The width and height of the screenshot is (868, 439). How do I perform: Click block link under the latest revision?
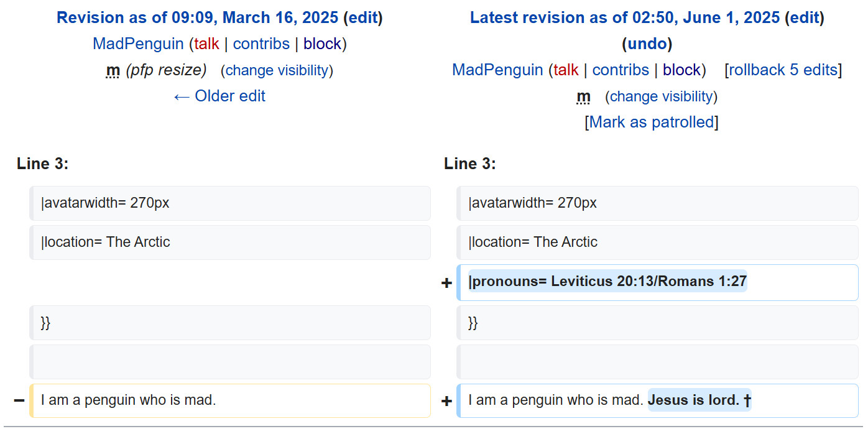click(681, 70)
